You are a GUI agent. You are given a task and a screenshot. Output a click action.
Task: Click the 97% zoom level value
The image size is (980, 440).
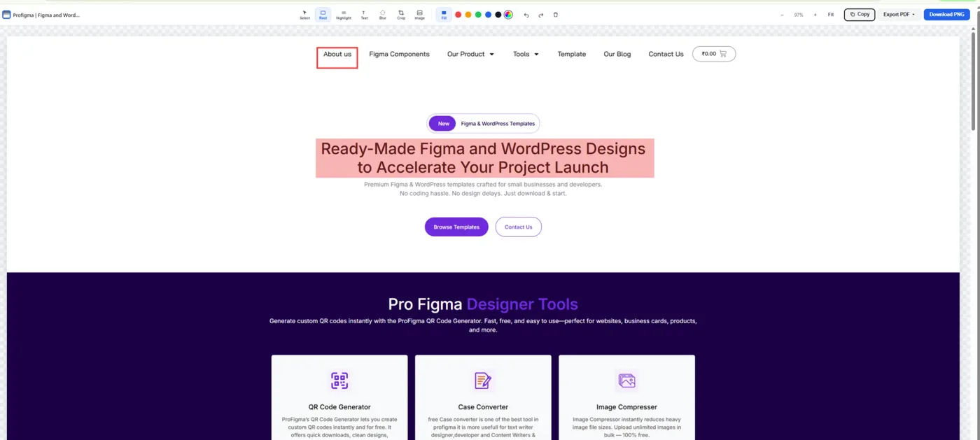(799, 15)
